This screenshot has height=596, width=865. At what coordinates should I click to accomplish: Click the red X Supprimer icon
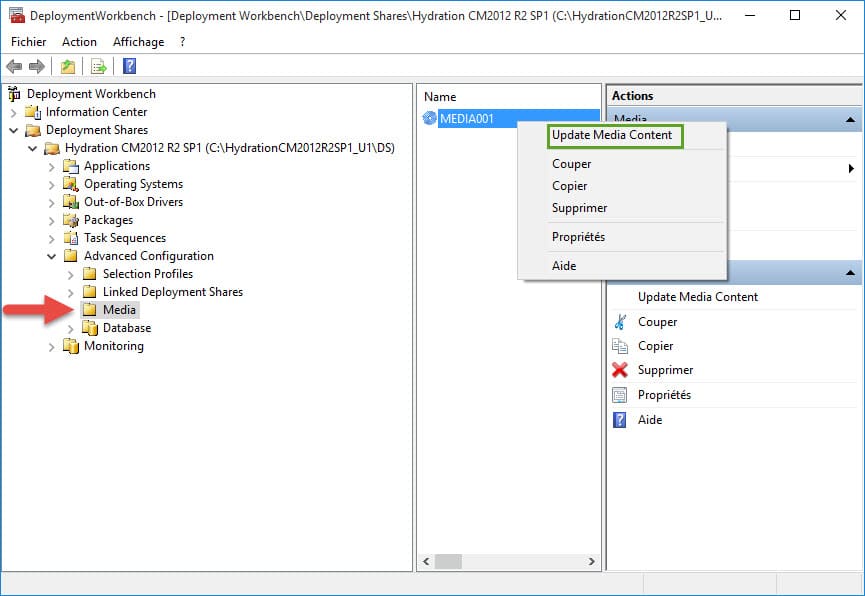click(620, 370)
